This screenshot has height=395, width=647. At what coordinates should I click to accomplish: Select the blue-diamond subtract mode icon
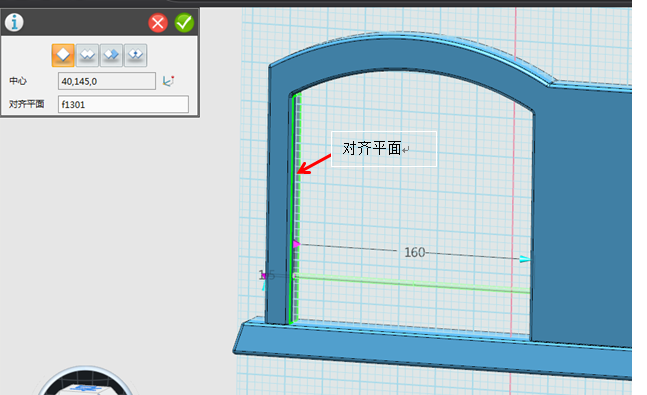tap(111, 55)
